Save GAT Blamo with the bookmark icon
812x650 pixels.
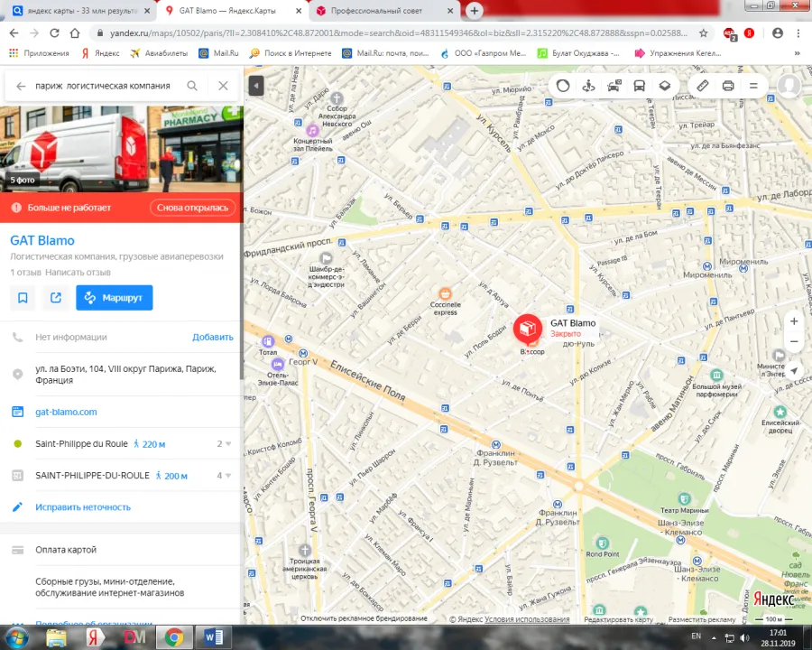click(x=23, y=298)
